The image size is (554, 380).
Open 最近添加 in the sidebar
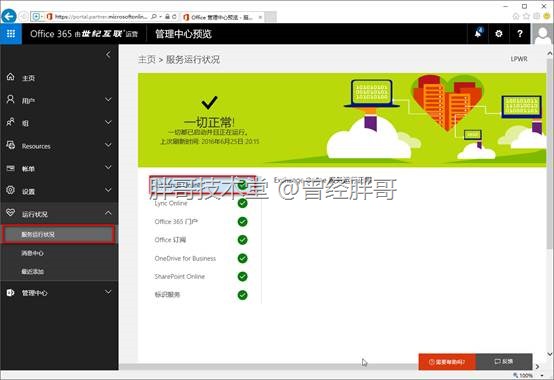coord(33,271)
